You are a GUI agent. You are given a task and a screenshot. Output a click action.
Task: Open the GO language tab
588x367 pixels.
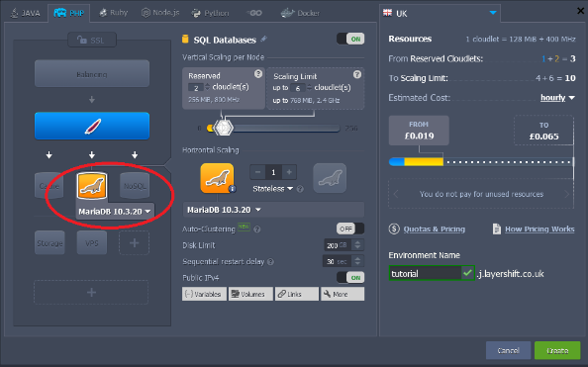coord(254,13)
